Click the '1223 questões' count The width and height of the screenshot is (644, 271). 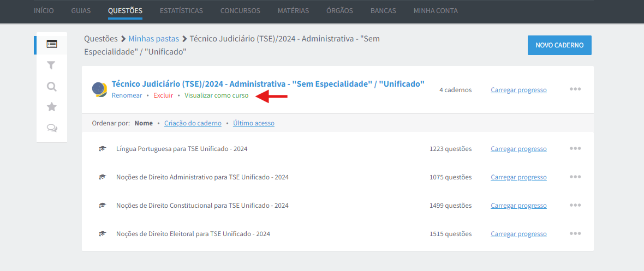pos(451,149)
